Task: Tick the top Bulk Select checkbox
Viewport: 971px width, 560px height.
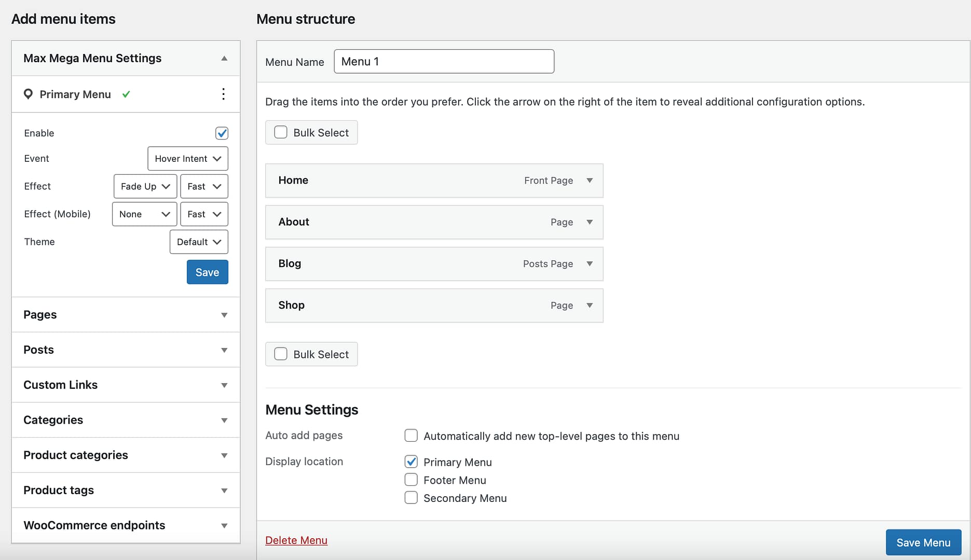Action: 281,132
